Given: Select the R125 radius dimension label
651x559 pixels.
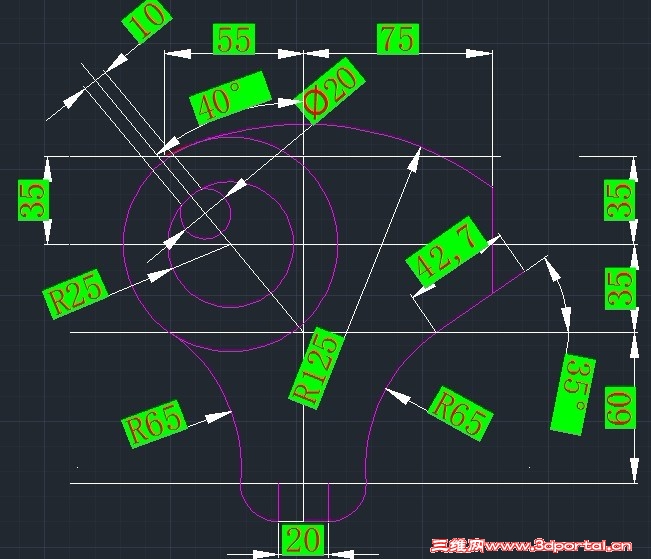Looking at the screenshot, I should (316, 368).
